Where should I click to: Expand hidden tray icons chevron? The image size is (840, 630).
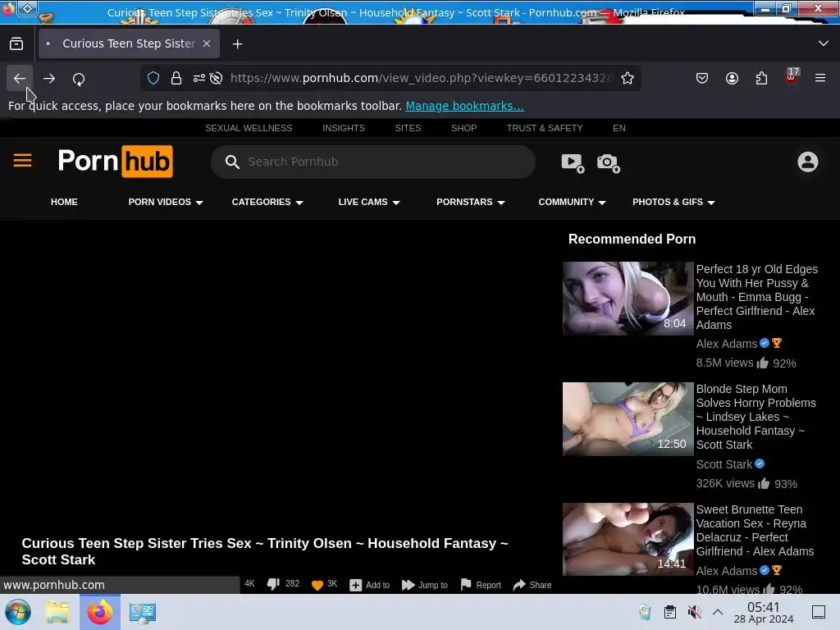[718, 612]
